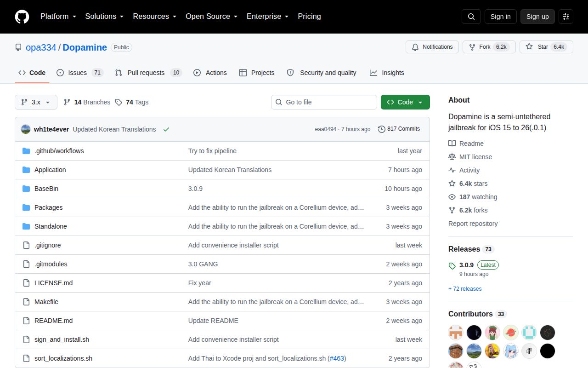Switch to the Issues tab

[x=80, y=73]
